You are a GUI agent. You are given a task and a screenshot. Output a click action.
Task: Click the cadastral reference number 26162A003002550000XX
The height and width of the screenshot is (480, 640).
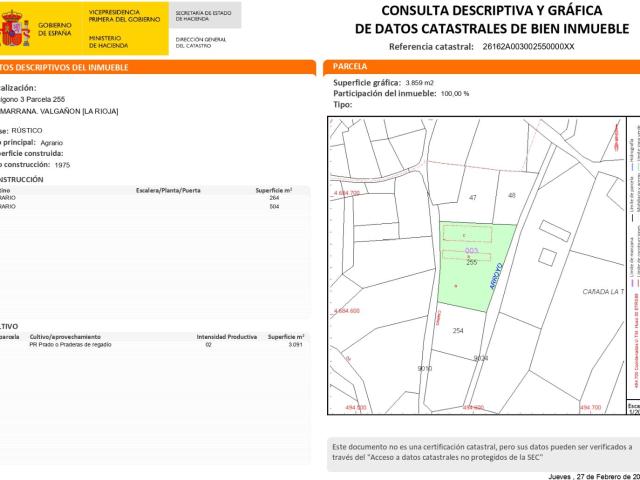point(528,47)
